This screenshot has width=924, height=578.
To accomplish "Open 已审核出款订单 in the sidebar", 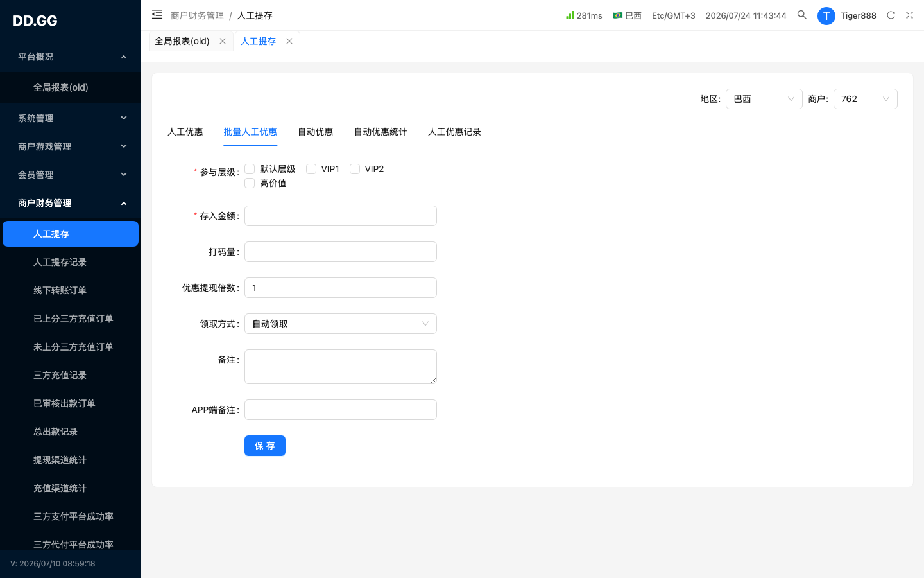I will pyautogui.click(x=71, y=403).
